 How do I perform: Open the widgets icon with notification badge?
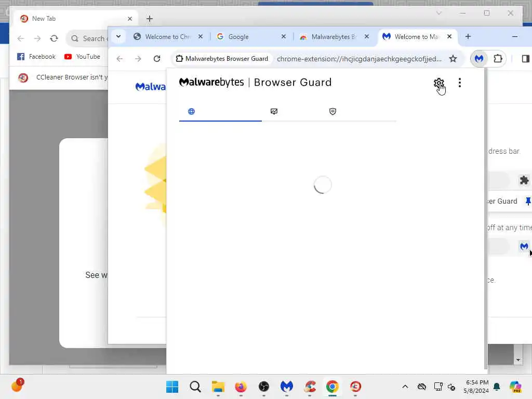[x=18, y=385]
